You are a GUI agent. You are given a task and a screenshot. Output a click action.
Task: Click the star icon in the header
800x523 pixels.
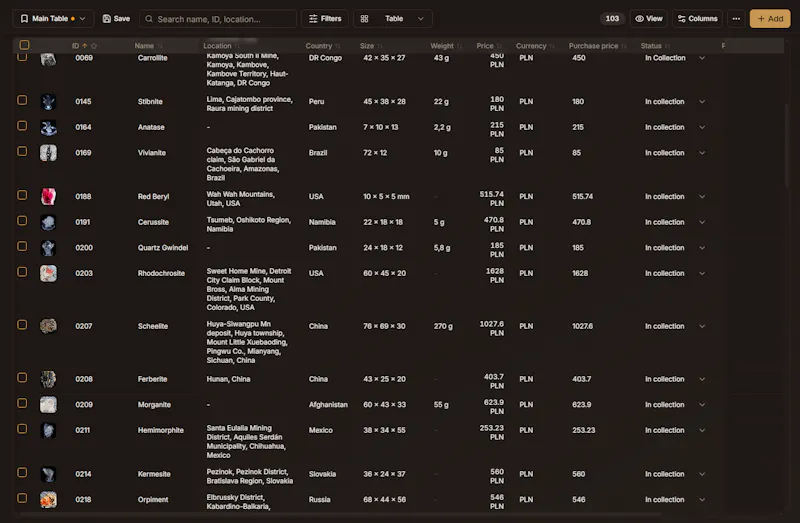click(94, 46)
